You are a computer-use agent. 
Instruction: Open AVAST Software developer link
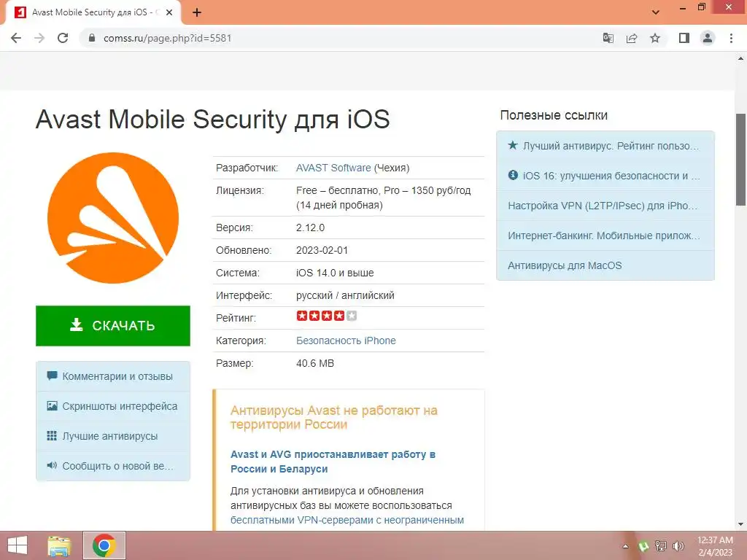click(333, 168)
